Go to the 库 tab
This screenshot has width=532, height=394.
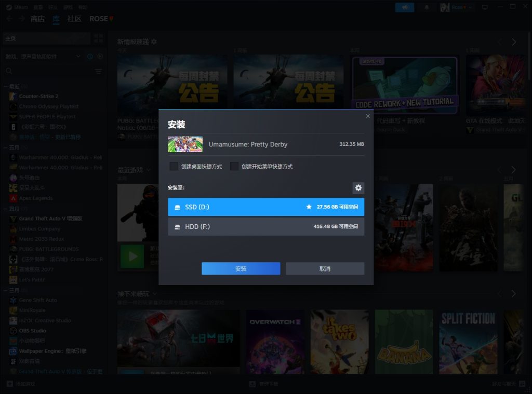56,19
